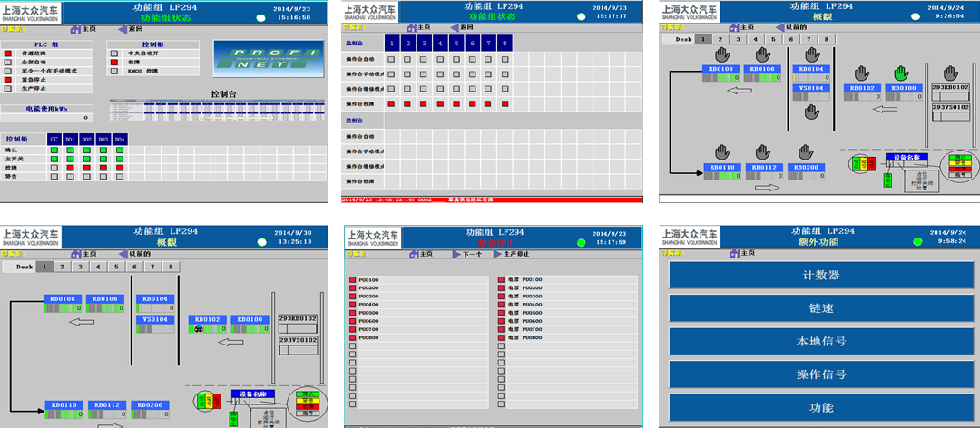Select the CC control cabinet column header
Image resolution: width=980 pixels, height=428 pixels.
pyautogui.click(x=54, y=139)
